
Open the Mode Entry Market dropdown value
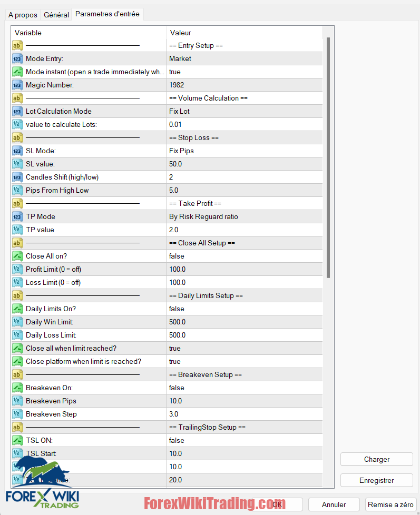coord(245,59)
